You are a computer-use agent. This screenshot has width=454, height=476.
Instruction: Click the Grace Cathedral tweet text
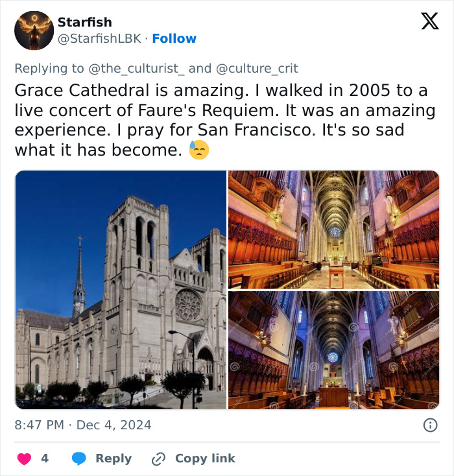221,120
